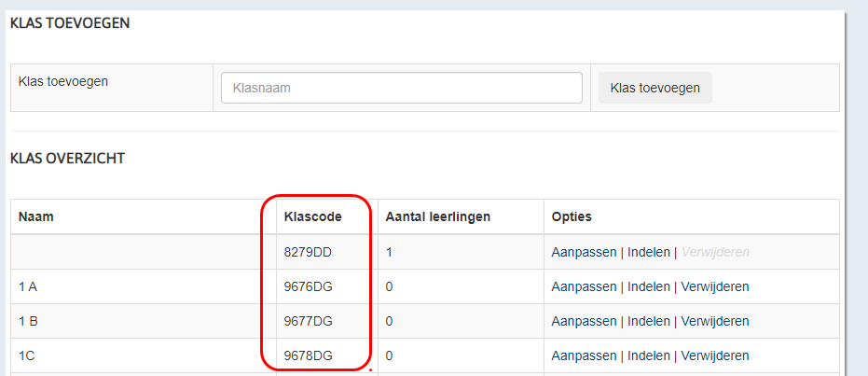The width and height of the screenshot is (868, 376).
Task: Edit class 1 A via Aanpassen
Action: [x=584, y=286]
